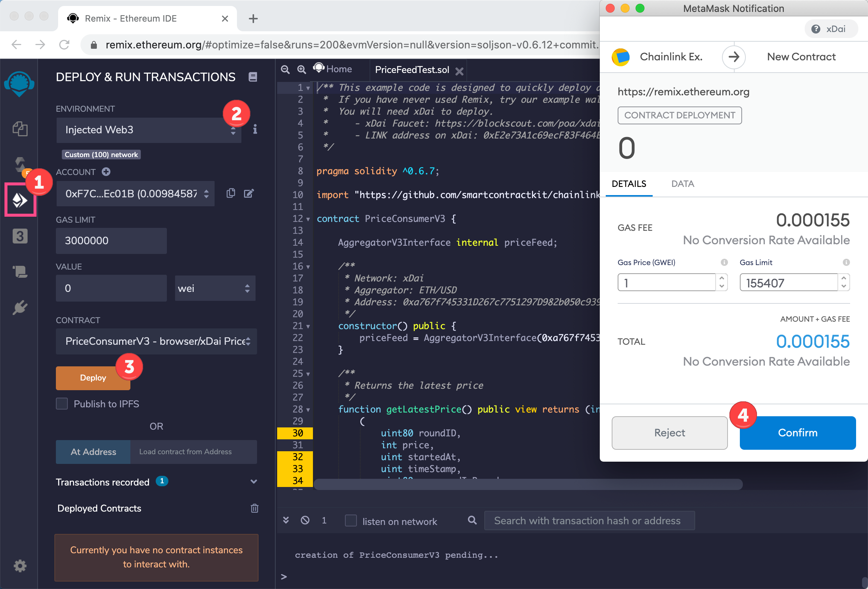Delete deployed contracts trash icon

254,508
